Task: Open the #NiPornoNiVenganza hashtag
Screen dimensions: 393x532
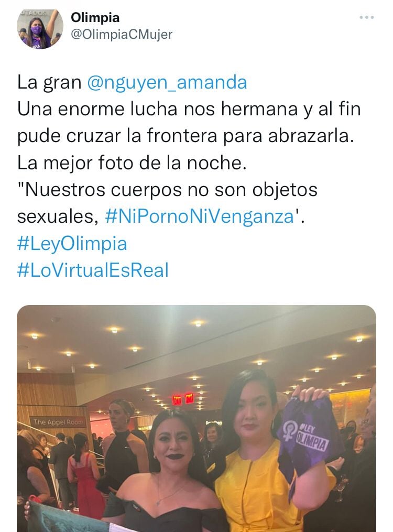Action: point(200,216)
